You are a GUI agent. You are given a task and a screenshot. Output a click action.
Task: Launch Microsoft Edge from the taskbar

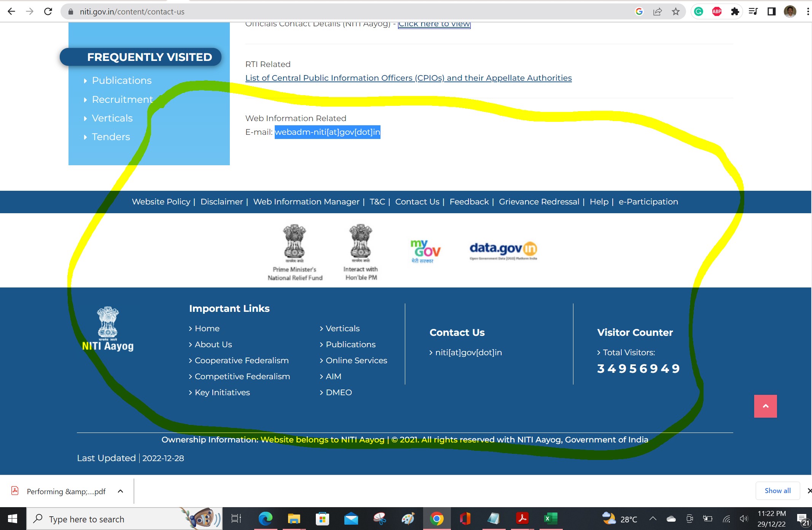click(265, 519)
